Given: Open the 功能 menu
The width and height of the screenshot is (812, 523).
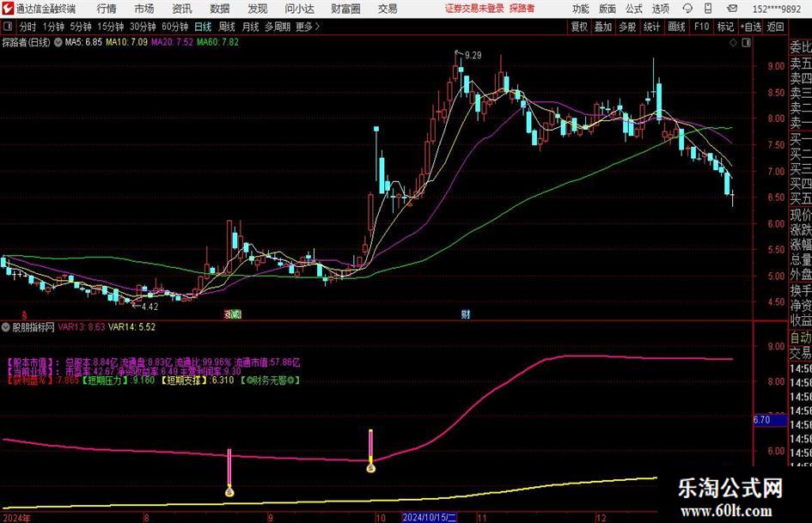Looking at the screenshot, I should pyautogui.click(x=581, y=9).
